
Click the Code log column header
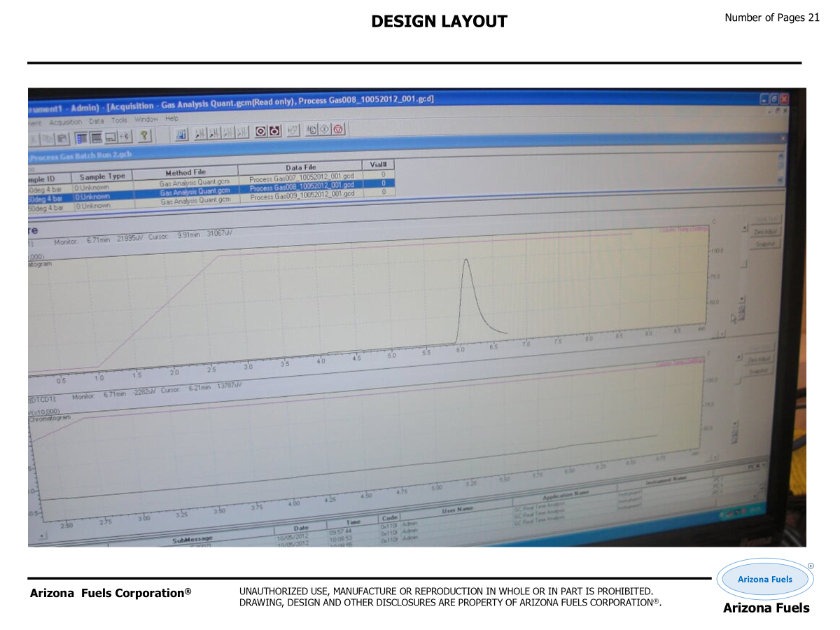[391, 518]
